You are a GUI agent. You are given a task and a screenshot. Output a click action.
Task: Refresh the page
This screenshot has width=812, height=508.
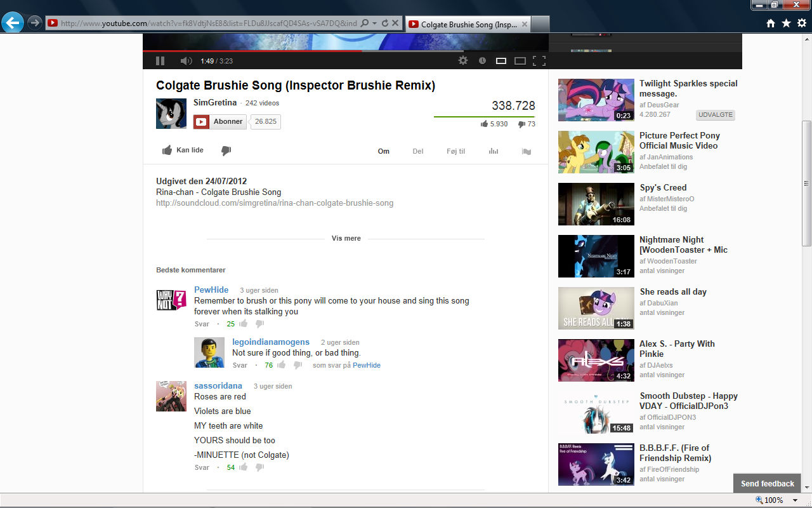(x=384, y=23)
